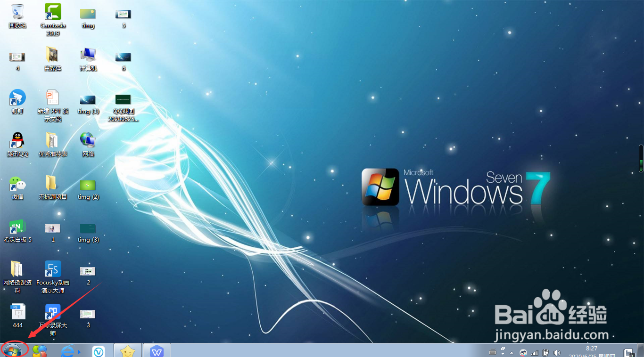Select the 希沃白板 5 shortcut
This screenshot has height=357, width=644.
coord(17,230)
